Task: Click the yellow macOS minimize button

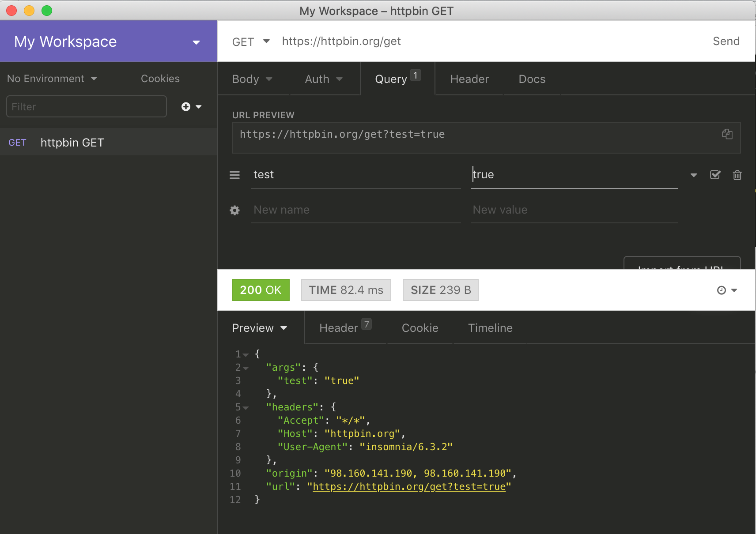Action: point(29,10)
